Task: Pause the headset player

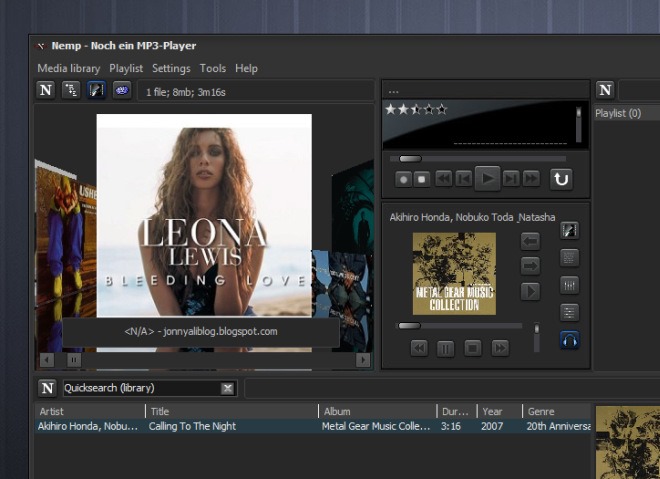Action: pyautogui.click(x=446, y=348)
